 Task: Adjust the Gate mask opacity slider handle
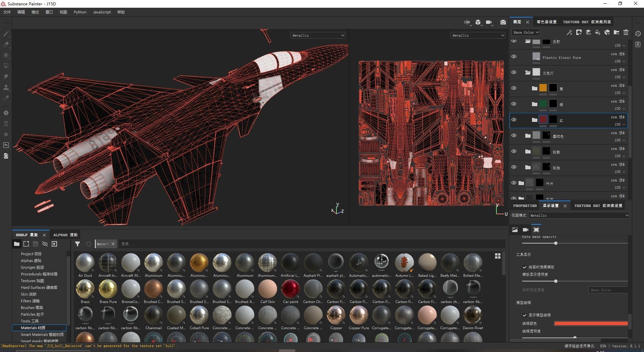(556, 243)
